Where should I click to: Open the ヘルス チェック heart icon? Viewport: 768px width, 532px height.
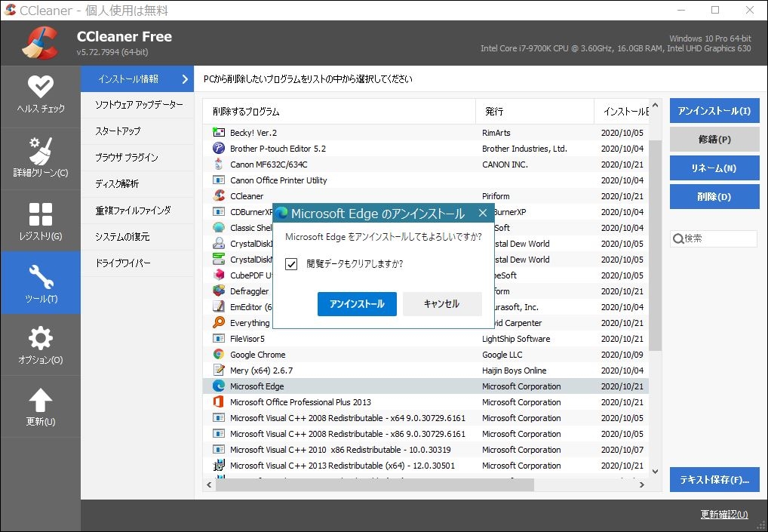pos(41,87)
